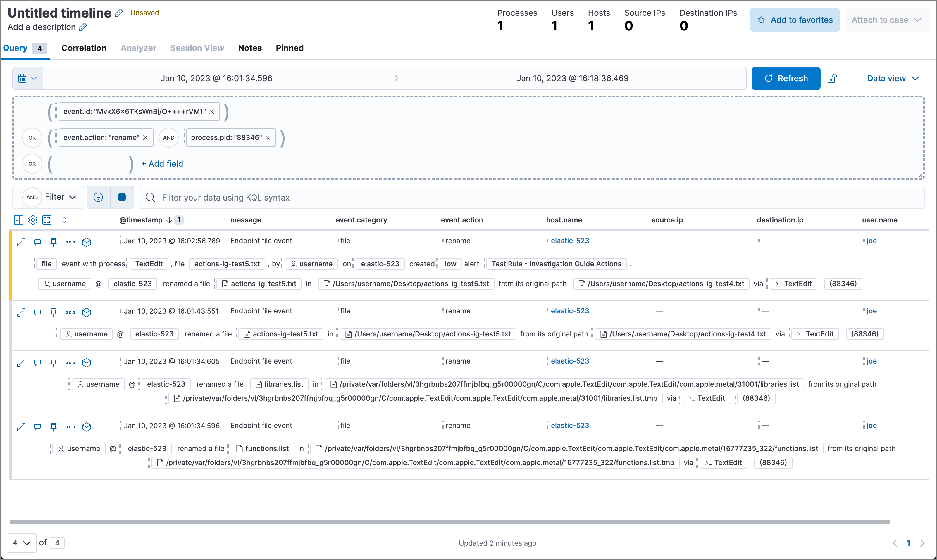937x560 pixels.
Task: Expand details of the first rename event
Action: pyautogui.click(x=21, y=242)
